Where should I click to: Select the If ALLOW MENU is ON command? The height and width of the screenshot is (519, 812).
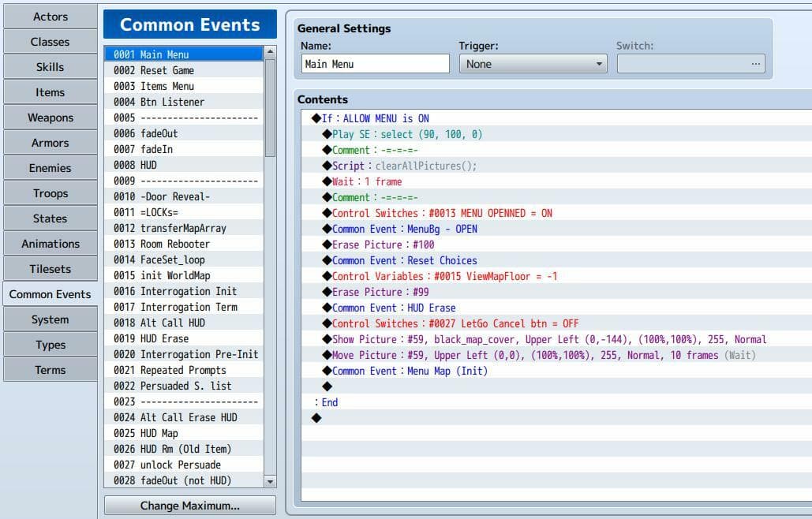(556, 118)
